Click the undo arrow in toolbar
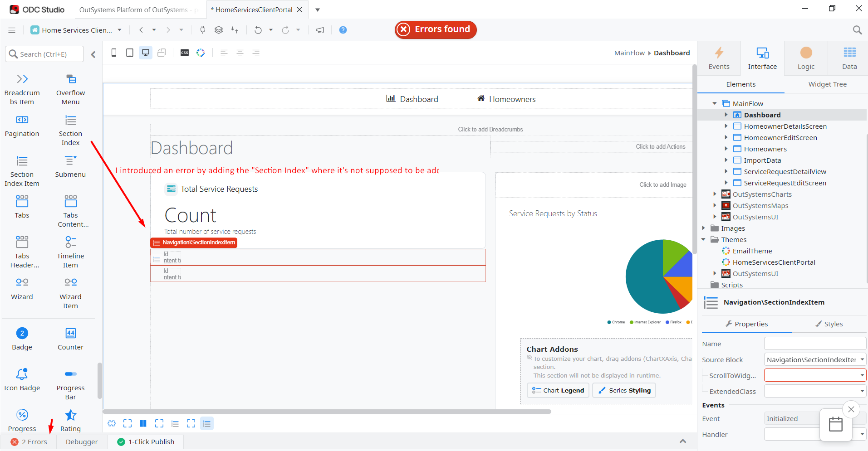Image resolution: width=868 pixels, height=451 pixels. tap(258, 30)
